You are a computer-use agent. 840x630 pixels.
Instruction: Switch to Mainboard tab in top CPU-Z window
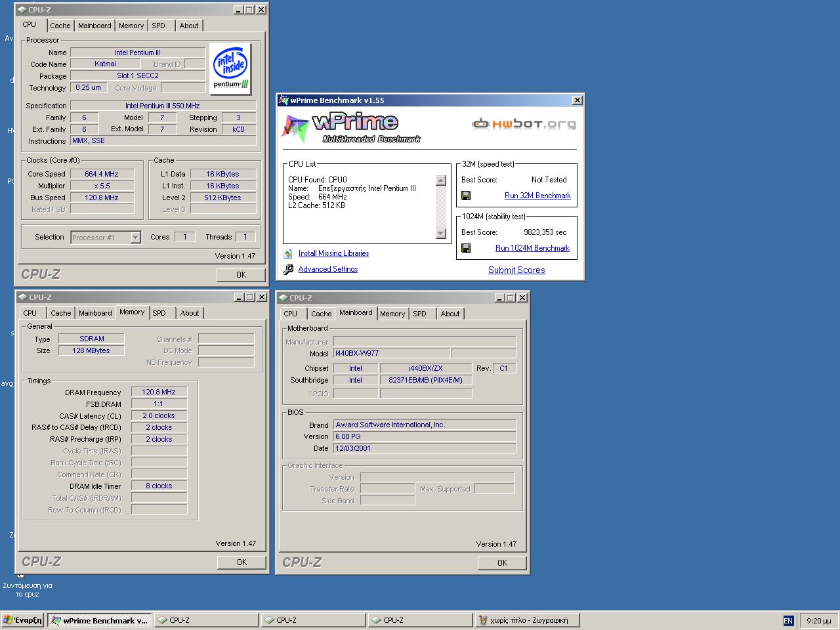[94, 26]
